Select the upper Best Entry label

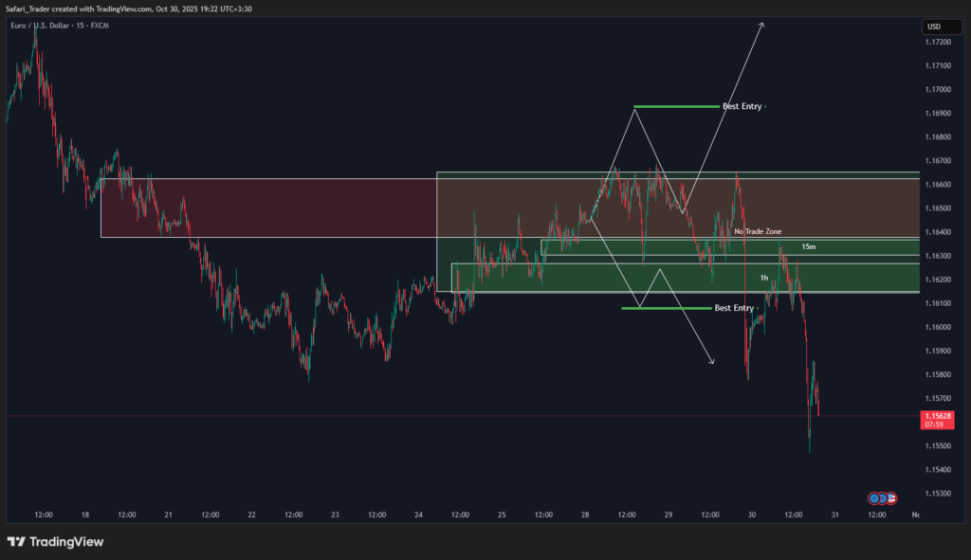click(x=742, y=106)
